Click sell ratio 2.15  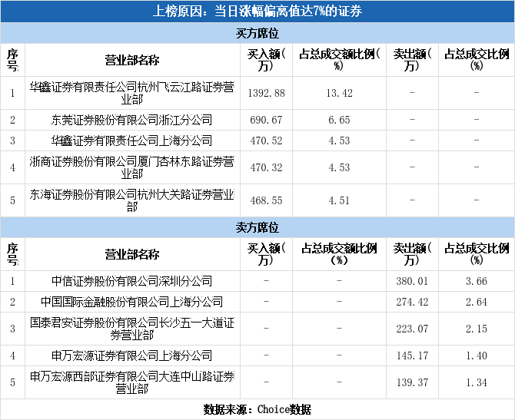point(477,329)
